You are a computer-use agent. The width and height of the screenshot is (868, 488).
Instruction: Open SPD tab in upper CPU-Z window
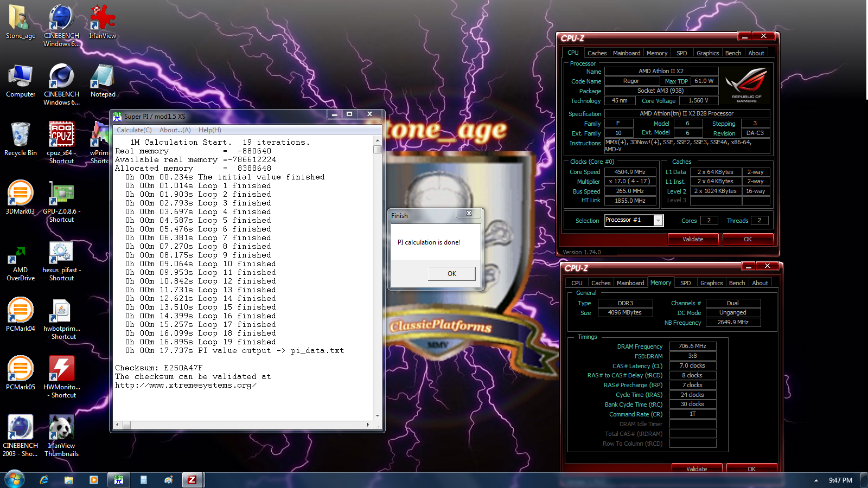pyautogui.click(x=682, y=53)
